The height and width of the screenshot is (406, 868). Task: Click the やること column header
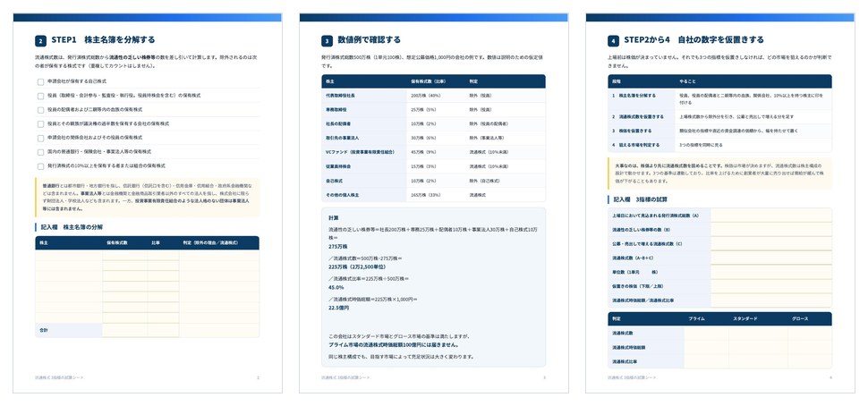pyautogui.click(x=687, y=81)
